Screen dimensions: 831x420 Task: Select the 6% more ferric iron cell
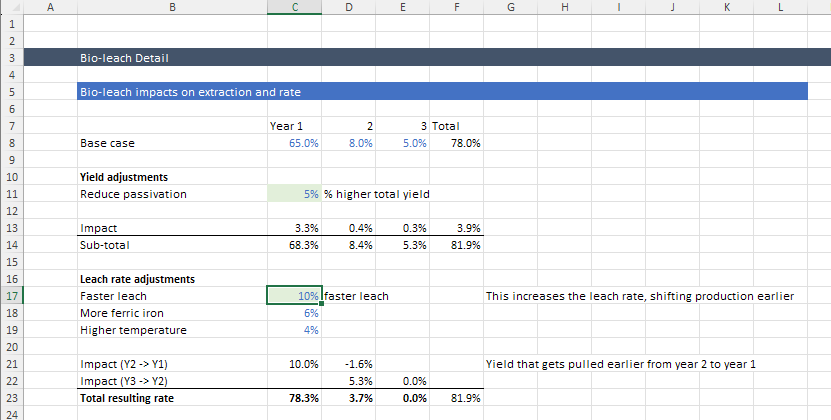tap(295, 313)
